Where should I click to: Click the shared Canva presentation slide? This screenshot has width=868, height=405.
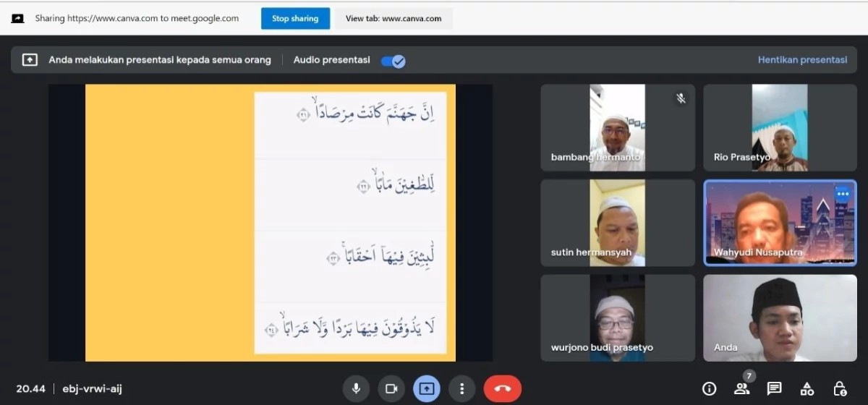[x=271, y=222]
